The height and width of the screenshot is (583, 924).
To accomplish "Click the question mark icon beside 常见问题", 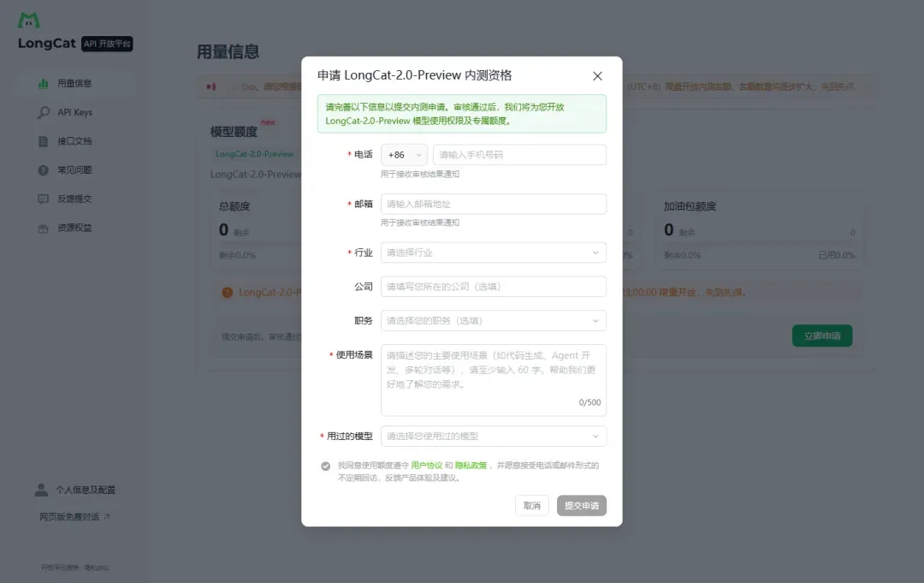I will click(x=44, y=170).
